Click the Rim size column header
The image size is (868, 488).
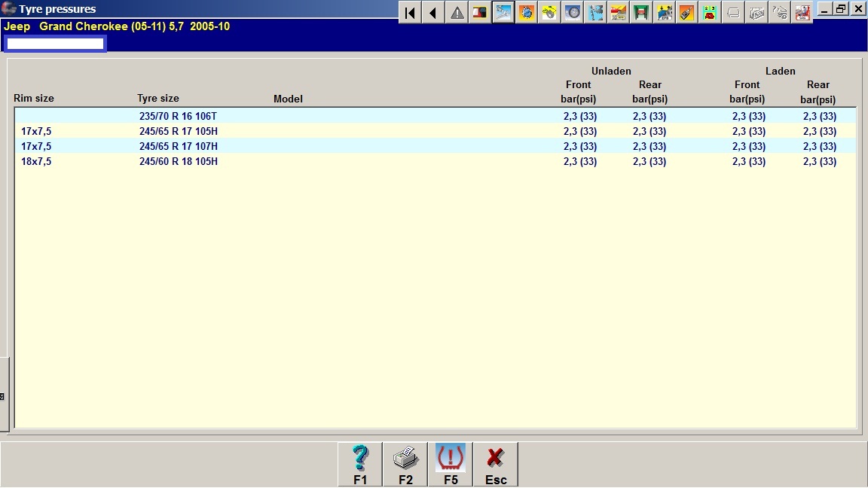tap(34, 99)
